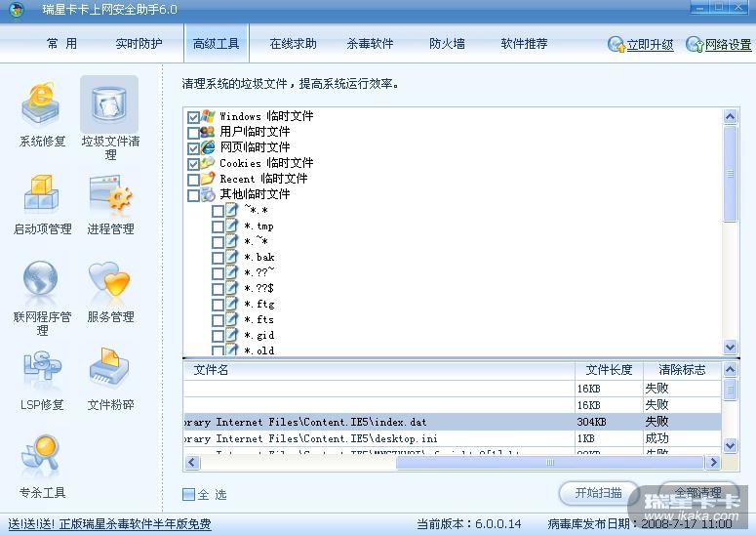Click the 立即升级 upgrade icon
This screenshot has height=535, width=756.
[617, 44]
